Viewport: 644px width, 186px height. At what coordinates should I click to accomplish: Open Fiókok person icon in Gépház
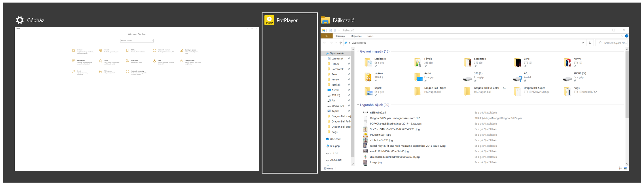coord(100,61)
